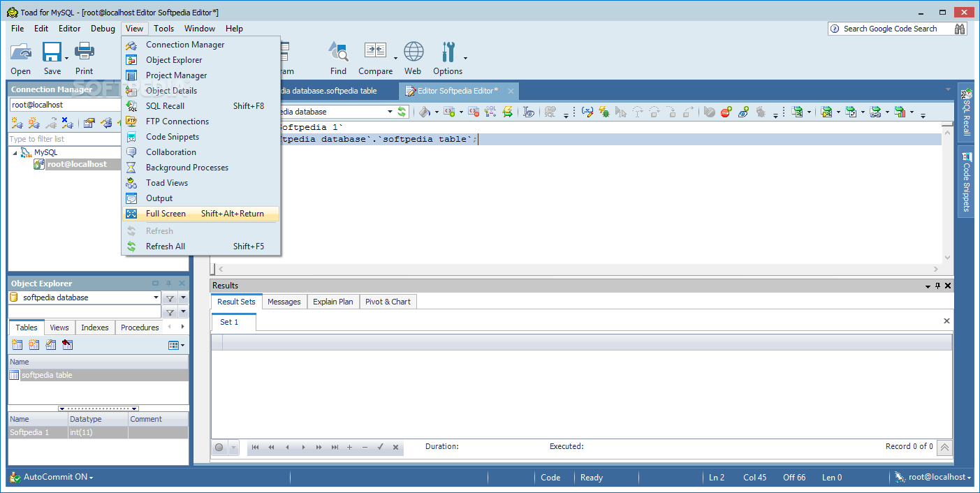
Task: Click the green bug debug icon
Action: click(x=604, y=112)
